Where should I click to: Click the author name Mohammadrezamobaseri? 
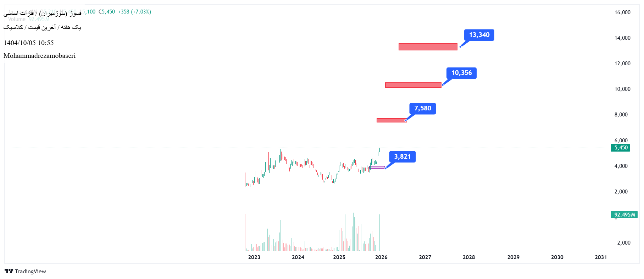coord(39,56)
